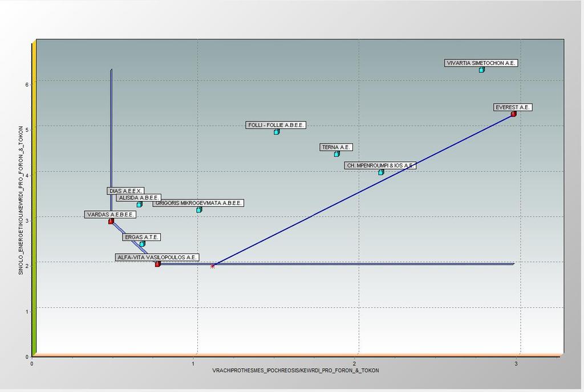Click the TERNA A.E. label
Screen dimensions: 584x392
336,147
